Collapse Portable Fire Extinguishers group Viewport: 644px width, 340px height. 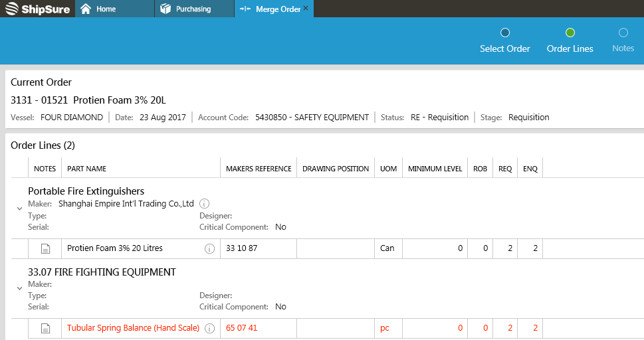[x=19, y=209]
